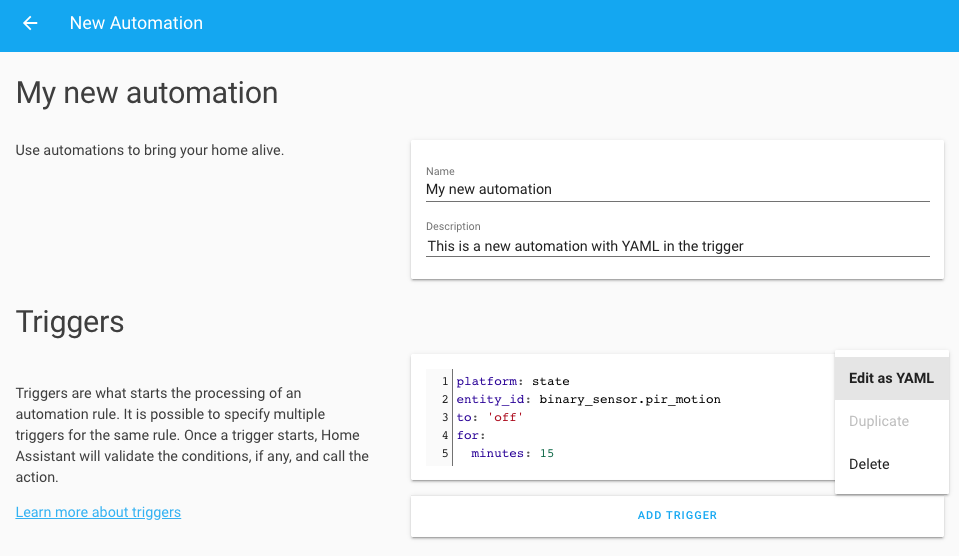Click the New Automation header title
This screenshot has height=556, width=959.
point(136,23)
